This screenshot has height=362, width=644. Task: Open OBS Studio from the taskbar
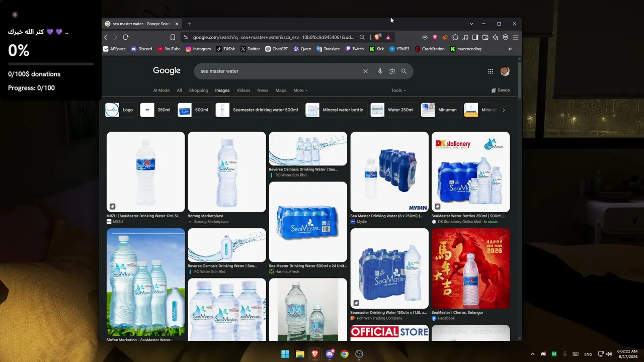(359, 354)
